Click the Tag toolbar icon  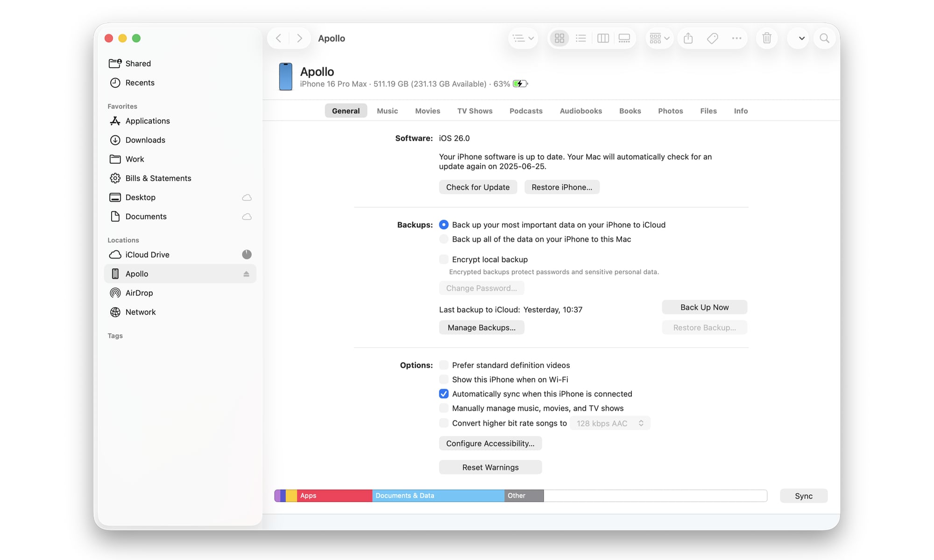pos(712,38)
